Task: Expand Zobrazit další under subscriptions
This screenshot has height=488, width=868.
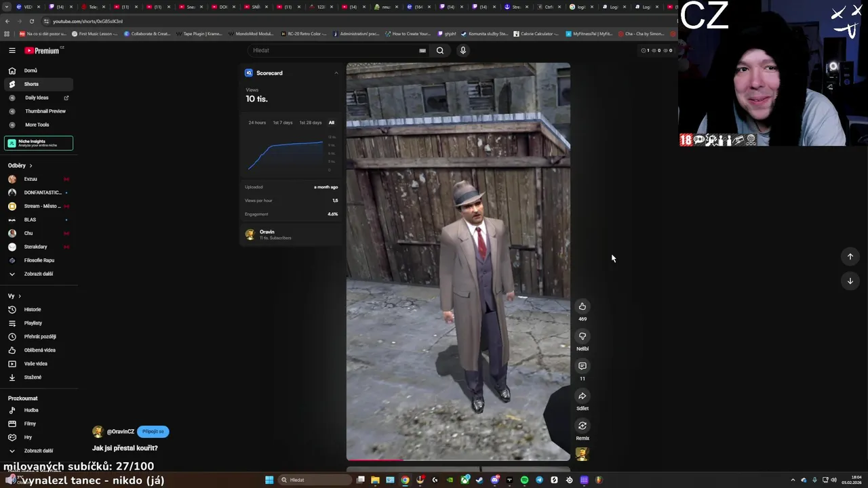Action: [39, 274]
